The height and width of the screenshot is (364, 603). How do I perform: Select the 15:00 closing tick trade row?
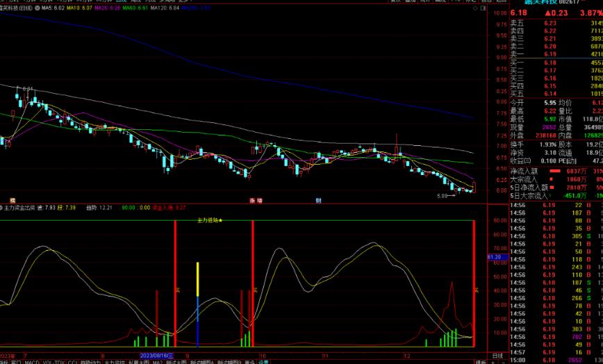[556, 360]
